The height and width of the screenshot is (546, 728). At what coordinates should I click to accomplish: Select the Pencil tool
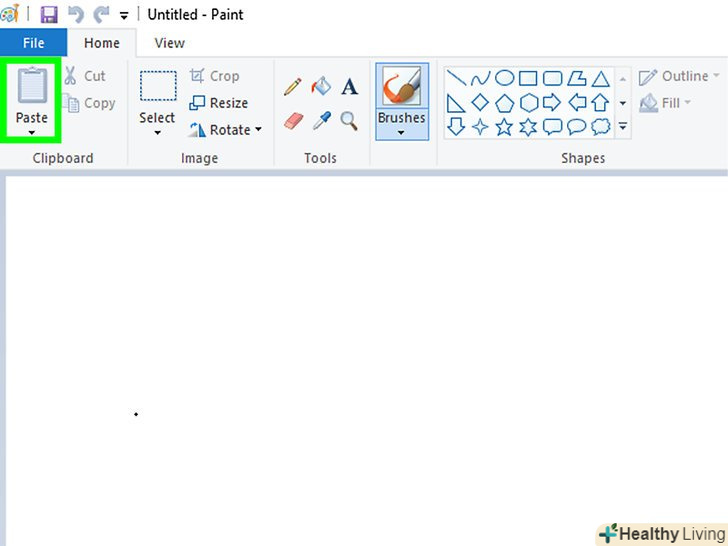click(292, 86)
